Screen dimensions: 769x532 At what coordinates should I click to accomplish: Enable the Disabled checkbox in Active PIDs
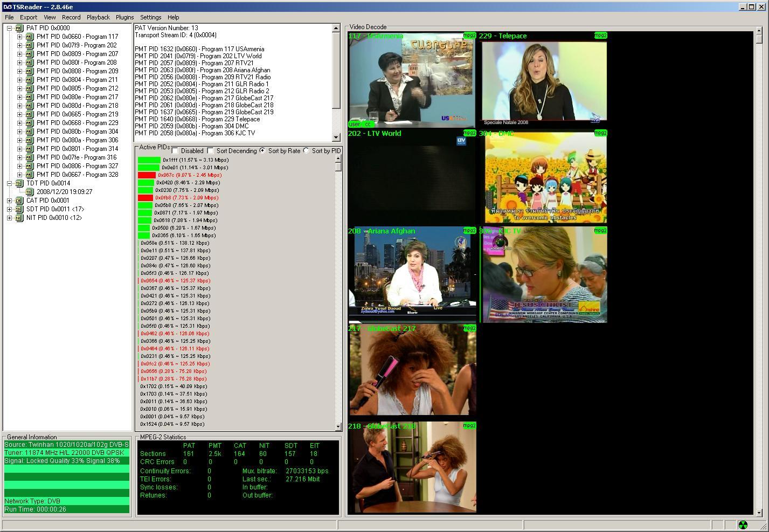(175, 150)
